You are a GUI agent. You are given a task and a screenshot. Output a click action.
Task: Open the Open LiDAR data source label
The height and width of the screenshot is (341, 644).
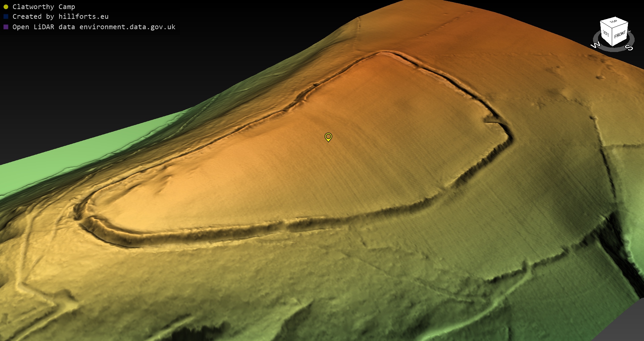94,27
